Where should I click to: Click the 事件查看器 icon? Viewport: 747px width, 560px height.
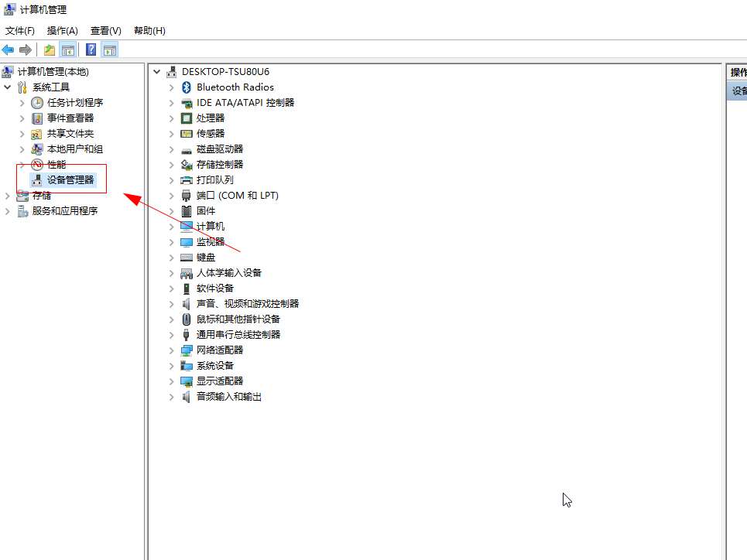click(37, 118)
